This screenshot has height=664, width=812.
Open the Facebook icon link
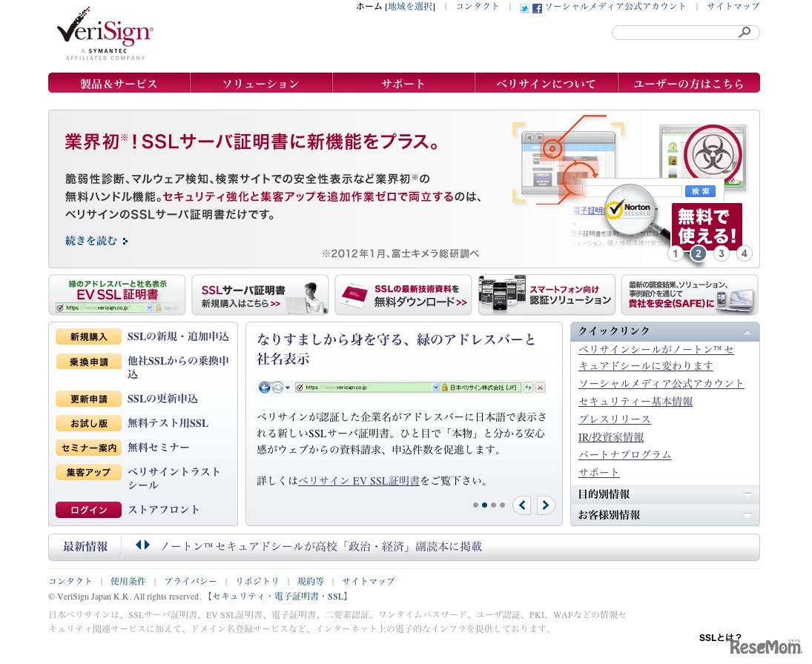537,7
